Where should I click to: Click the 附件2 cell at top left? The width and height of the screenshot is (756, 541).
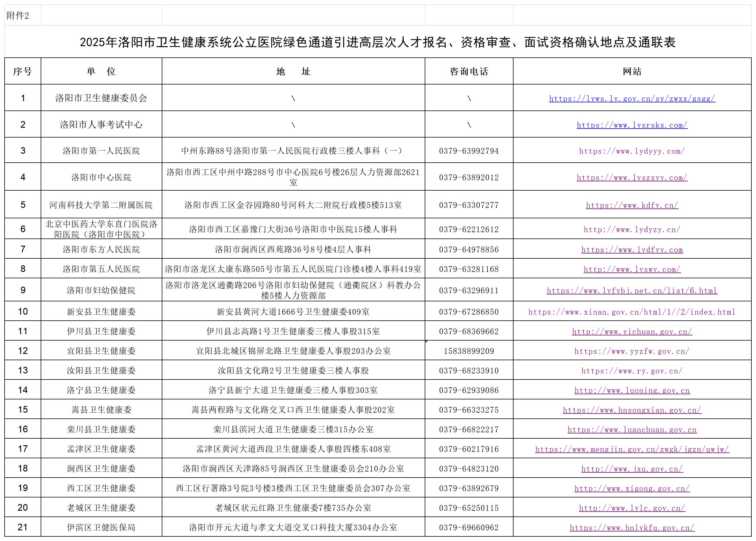pos(18,16)
